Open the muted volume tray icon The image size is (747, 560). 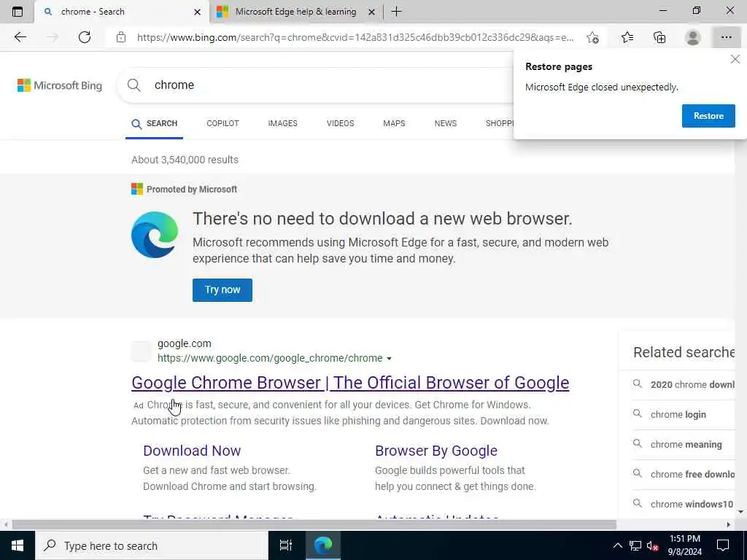tap(652, 545)
